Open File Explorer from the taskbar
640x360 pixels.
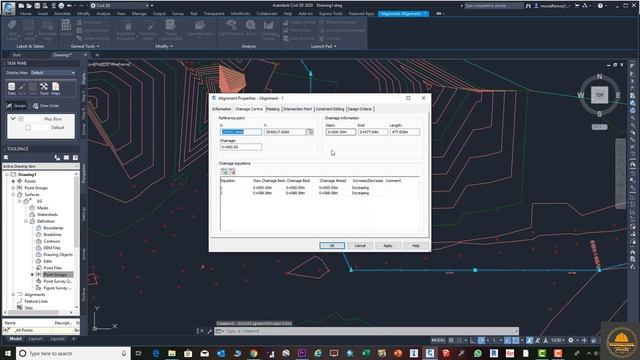point(172,353)
